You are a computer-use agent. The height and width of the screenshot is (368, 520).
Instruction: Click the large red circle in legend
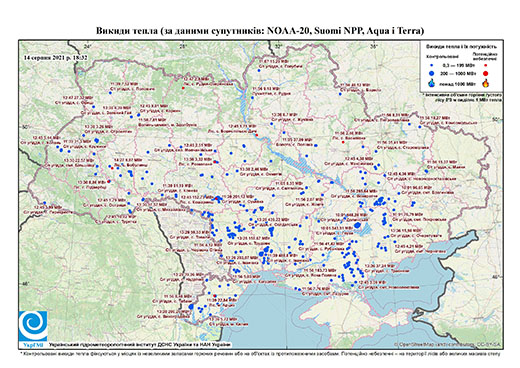tap(485, 73)
